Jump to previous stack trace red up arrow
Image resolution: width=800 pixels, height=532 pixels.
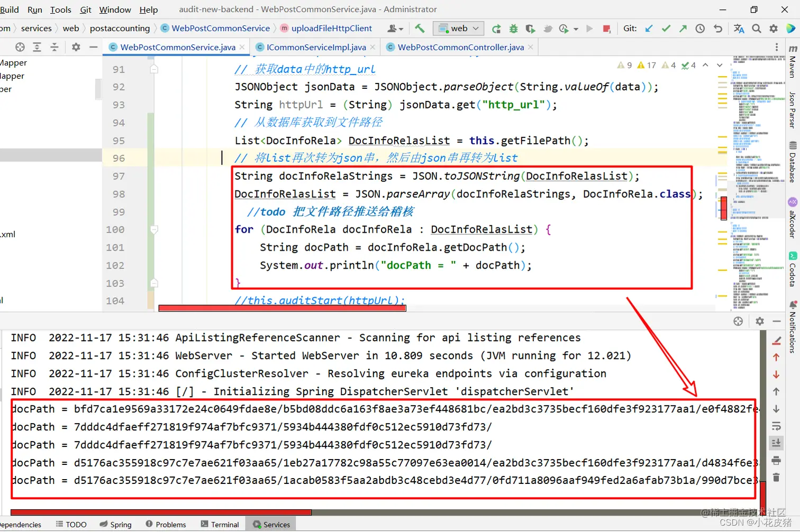point(776,357)
